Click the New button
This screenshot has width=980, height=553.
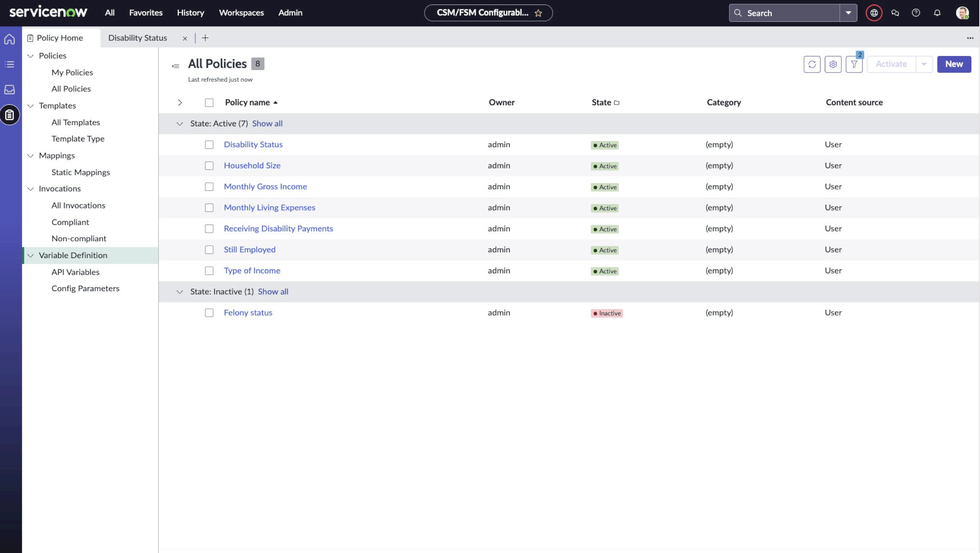point(954,64)
